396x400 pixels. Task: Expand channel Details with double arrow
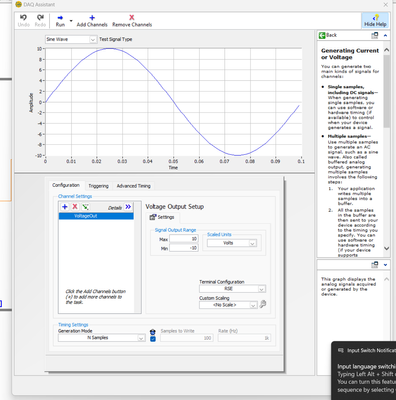point(128,207)
